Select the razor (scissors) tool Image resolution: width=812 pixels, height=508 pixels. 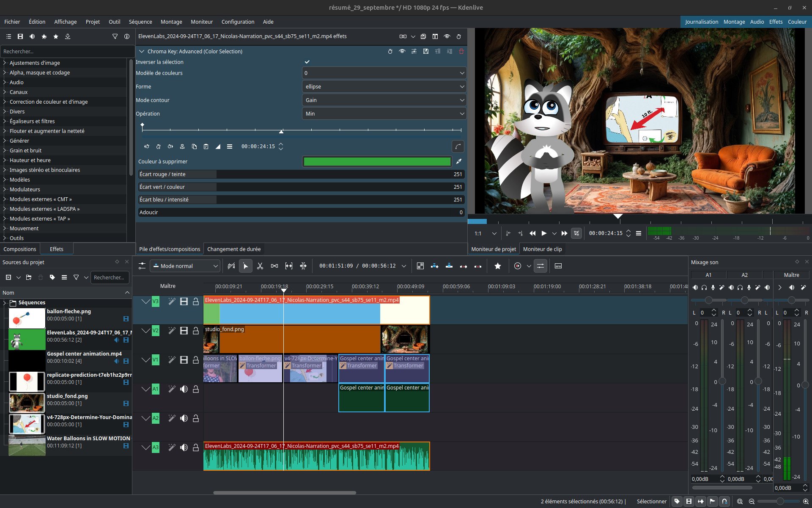tap(260, 266)
